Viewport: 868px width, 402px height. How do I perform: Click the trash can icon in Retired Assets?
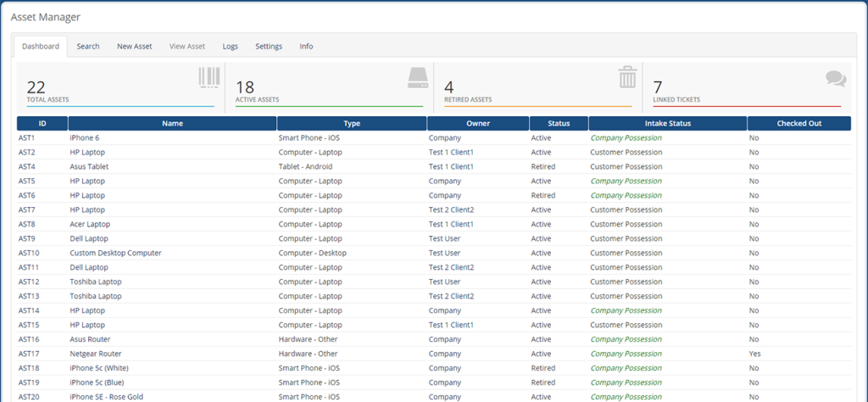pos(628,77)
